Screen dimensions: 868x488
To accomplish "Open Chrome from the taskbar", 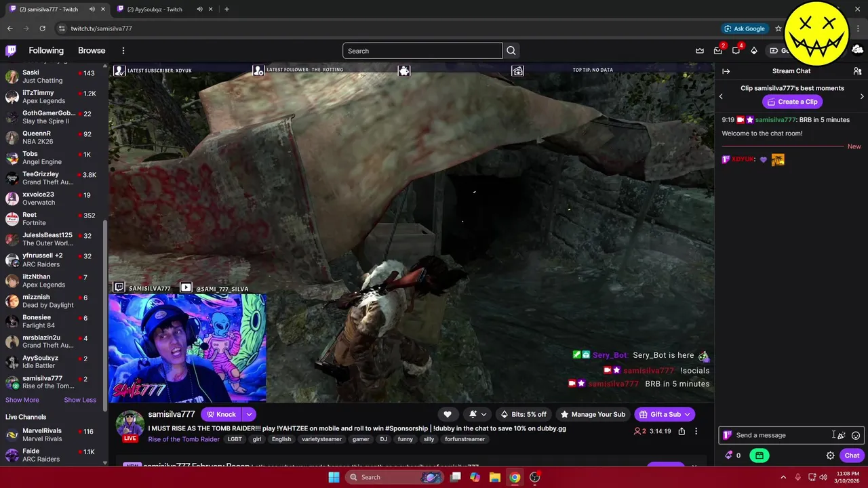I will point(515,477).
